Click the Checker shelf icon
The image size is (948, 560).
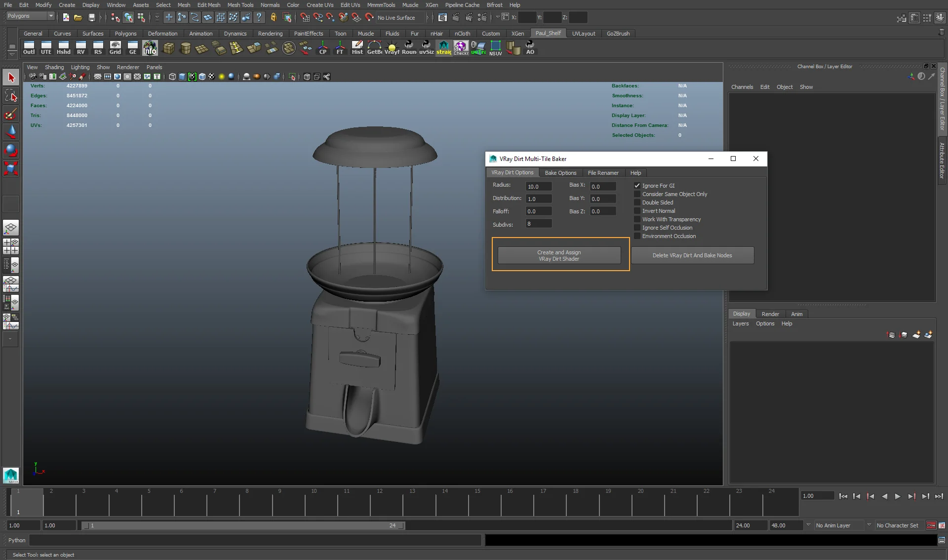[x=461, y=48]
